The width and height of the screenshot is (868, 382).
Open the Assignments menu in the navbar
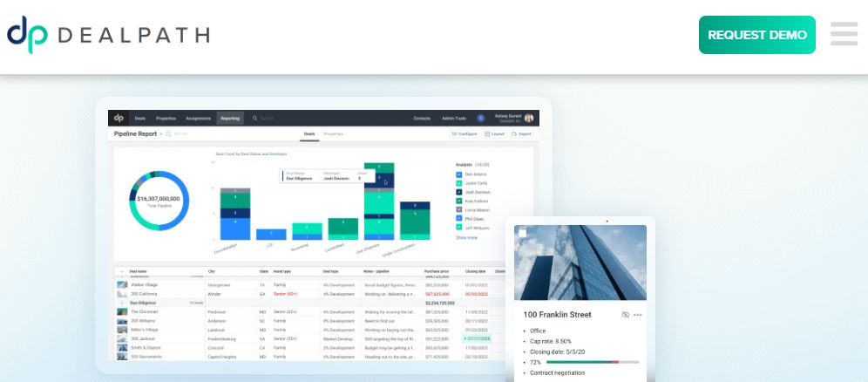(198, 119)
